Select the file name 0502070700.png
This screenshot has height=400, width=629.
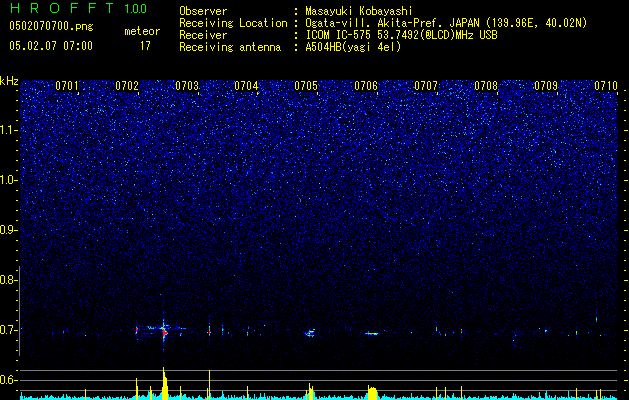point(51,27)
